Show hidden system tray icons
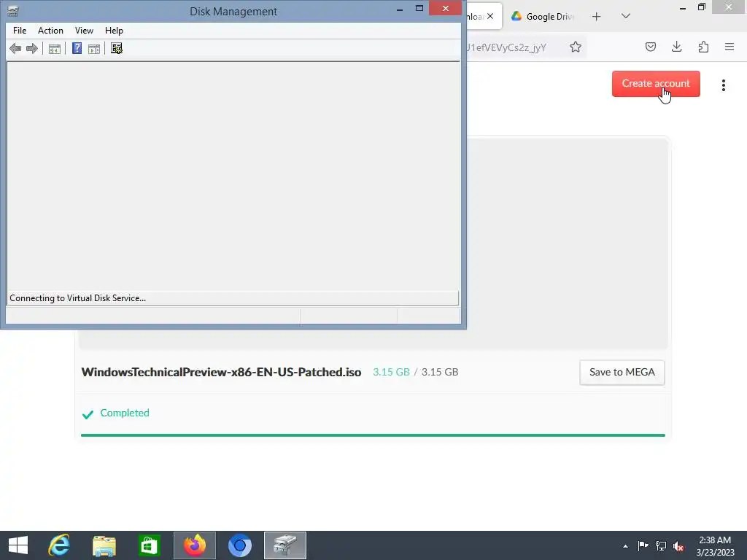 [625, 546]
